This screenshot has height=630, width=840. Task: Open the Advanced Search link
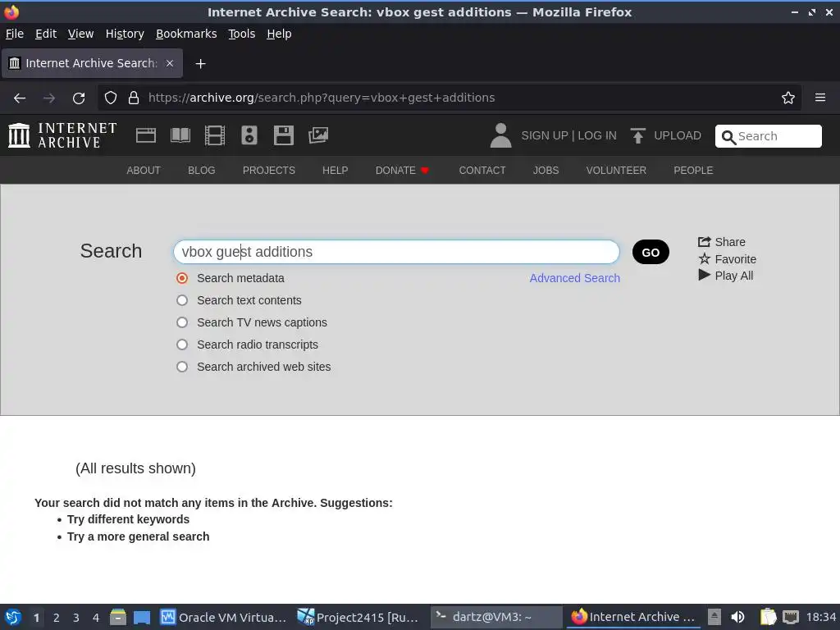pyautogui.click(x=574, y=279)
